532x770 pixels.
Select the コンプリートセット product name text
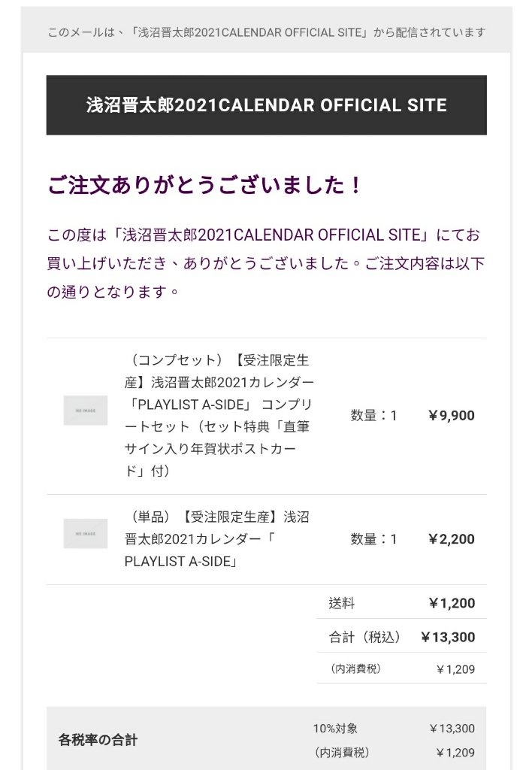[219, 415]
